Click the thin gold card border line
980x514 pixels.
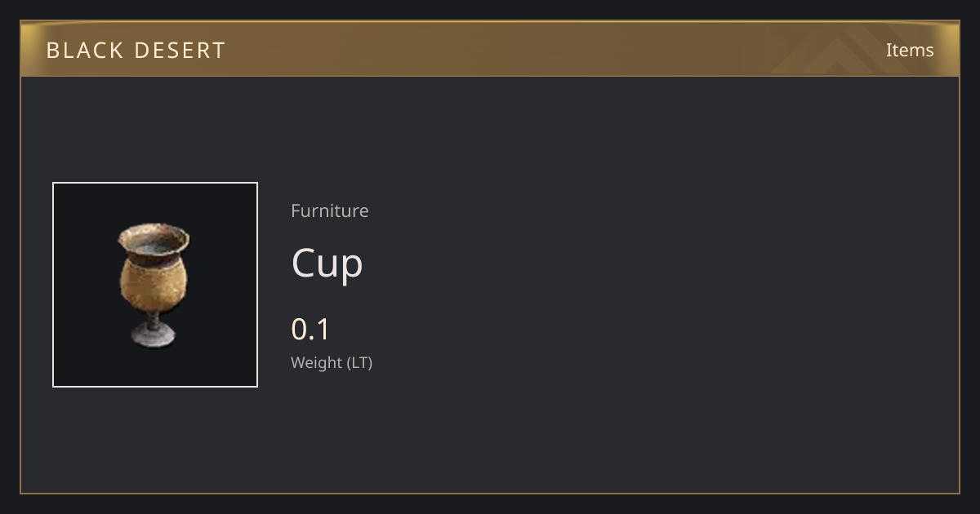click(x=490, y=493)
